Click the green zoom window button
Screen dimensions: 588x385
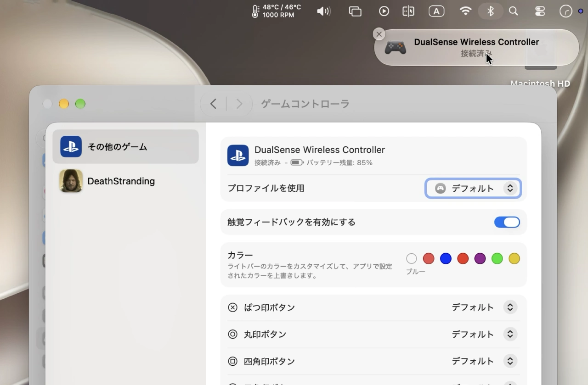[x=80, y=104]
